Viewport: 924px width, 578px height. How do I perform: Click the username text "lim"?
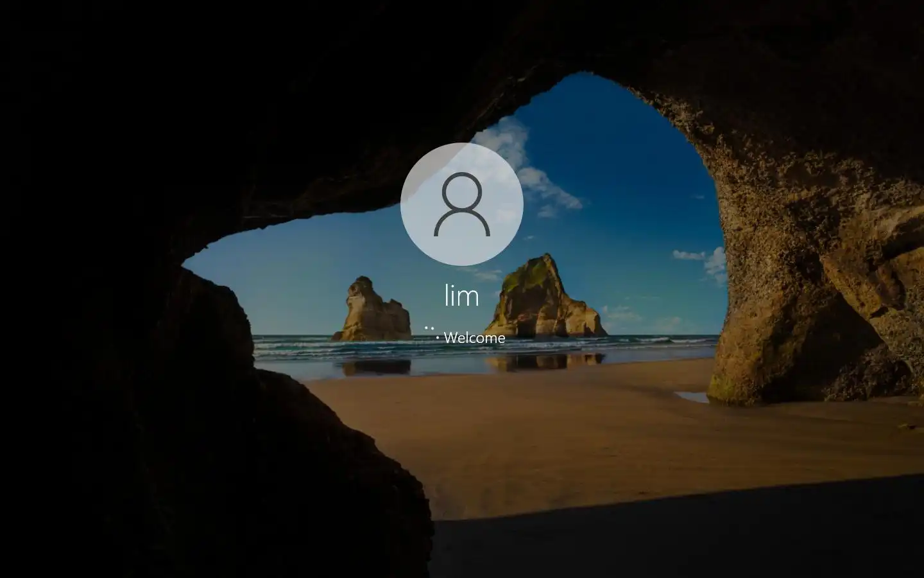[x=462, y=295]
